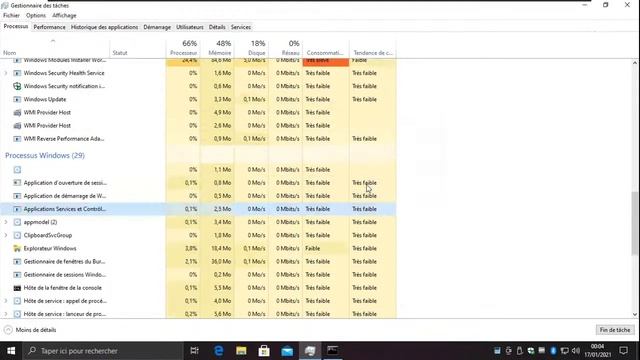This screenshot has height=360, width=640.
Task: Select the Processus tab
Action: (x=16, y=27)
